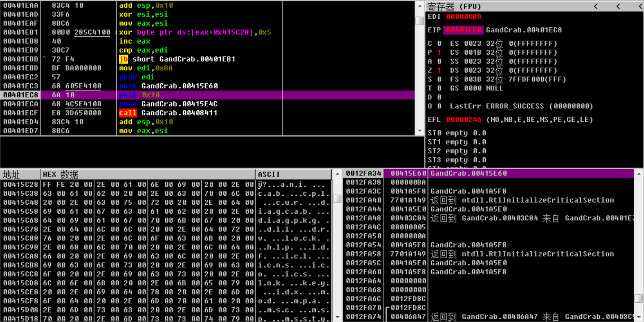Select the push GandCrab.00415E4C instruction
Image resolution: width=644 pixels, height=322 pixels.
point(207,104)
